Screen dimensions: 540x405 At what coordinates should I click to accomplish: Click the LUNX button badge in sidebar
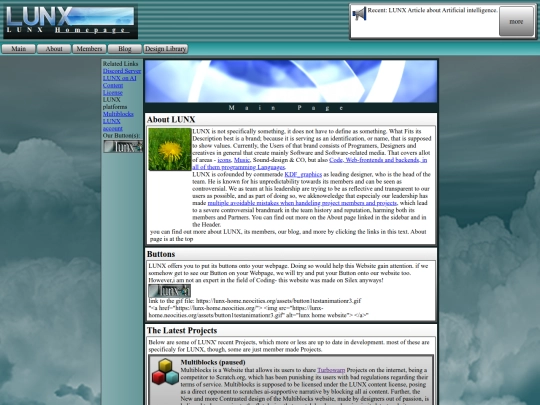[123, 147]
